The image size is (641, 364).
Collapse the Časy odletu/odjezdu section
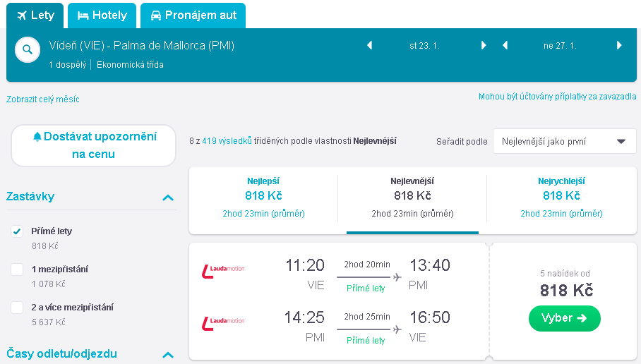(168, 355)
